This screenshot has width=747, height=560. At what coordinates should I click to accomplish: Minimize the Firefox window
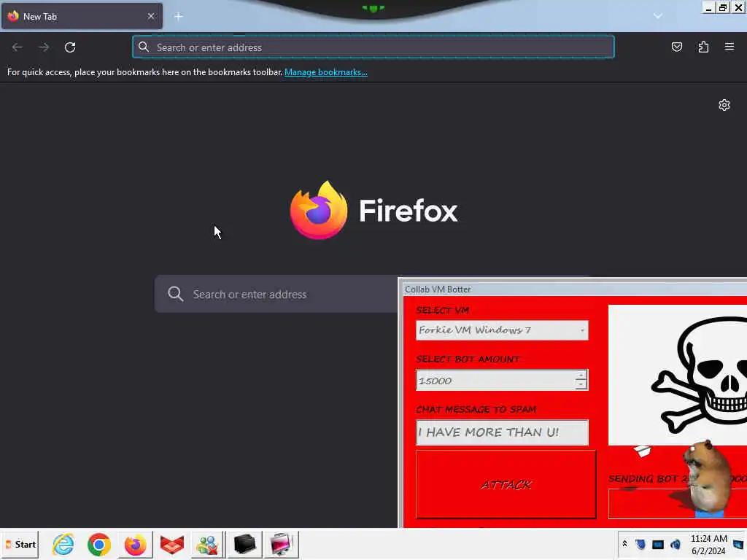click(x=708, y=7)
